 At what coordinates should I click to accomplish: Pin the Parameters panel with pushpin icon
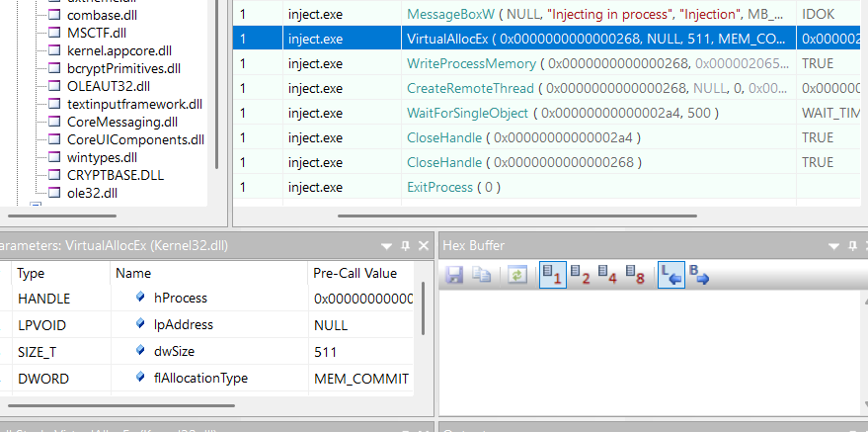[405, 245]
